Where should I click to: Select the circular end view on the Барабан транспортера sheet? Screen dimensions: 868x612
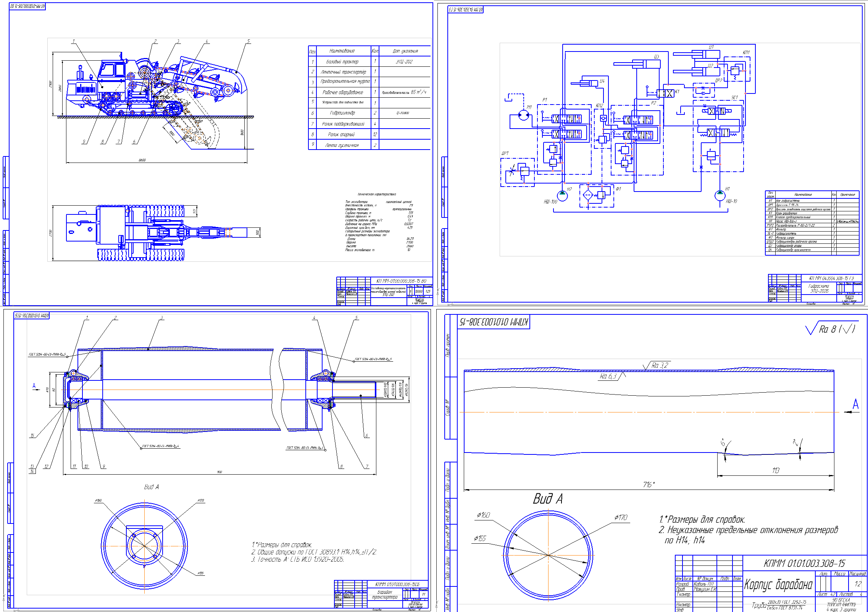tap(144, 546)
